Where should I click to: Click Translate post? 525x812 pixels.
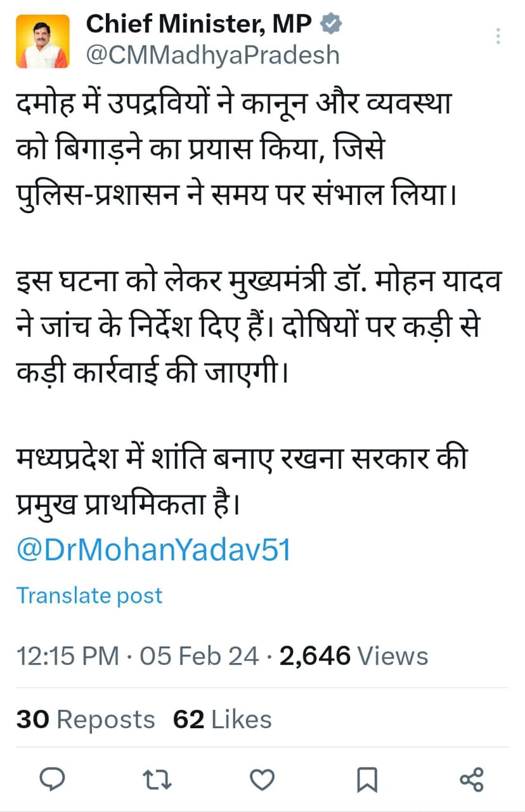(x=89, y=595)
